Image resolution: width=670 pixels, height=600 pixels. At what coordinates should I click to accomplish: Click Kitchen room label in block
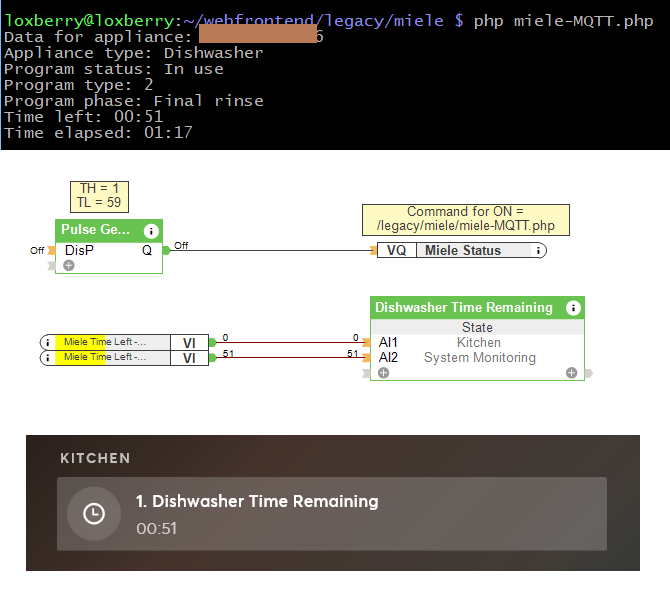pos(479,342)
